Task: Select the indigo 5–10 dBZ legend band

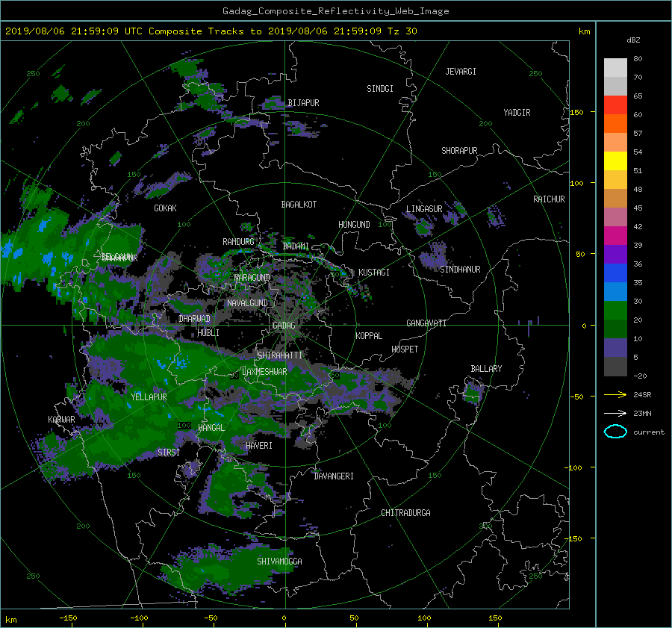Action: (x=615, y=348)
